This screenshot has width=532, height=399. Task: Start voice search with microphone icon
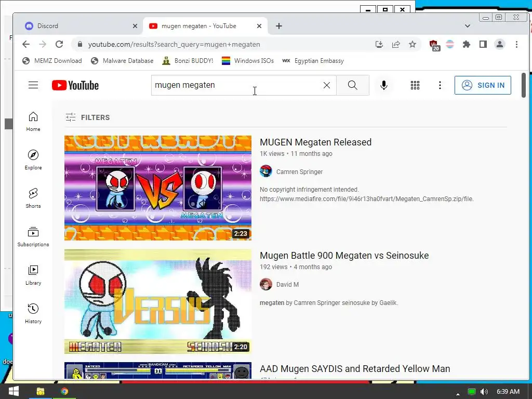point(384,85)
